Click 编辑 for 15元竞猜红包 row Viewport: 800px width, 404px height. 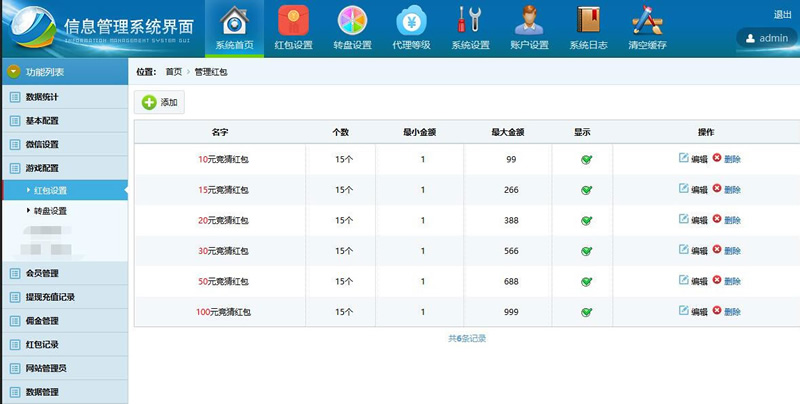pos(692,190)
